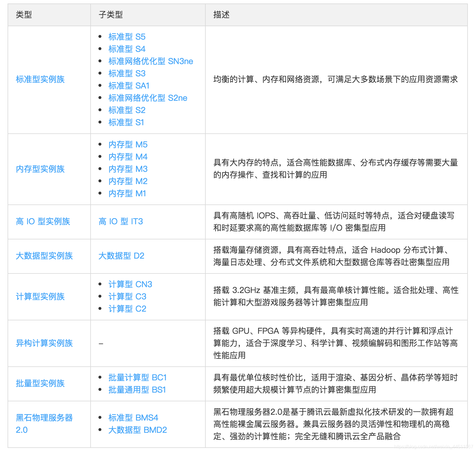Viewport: 476px width, 452px height.
Task: Select the 描述 column header
Action: pos(221,15)
